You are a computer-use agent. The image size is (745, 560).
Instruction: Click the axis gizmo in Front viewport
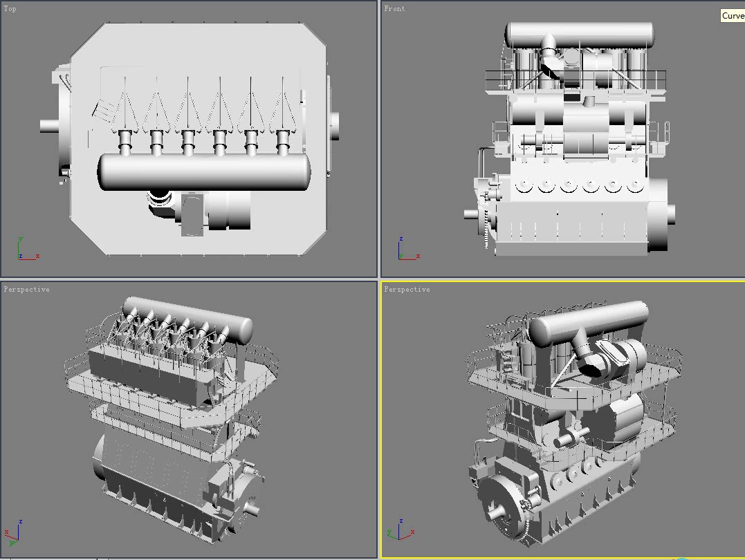(409, 248)
